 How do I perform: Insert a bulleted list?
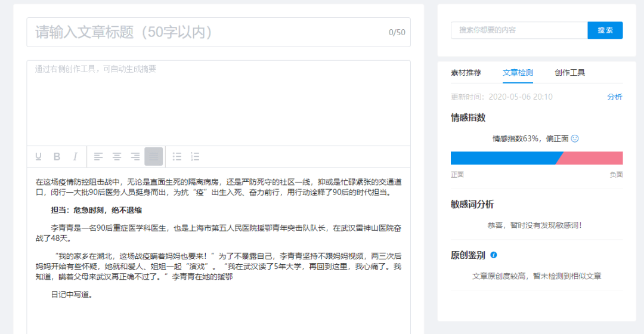pyautogui.click(x=177, y=156)
